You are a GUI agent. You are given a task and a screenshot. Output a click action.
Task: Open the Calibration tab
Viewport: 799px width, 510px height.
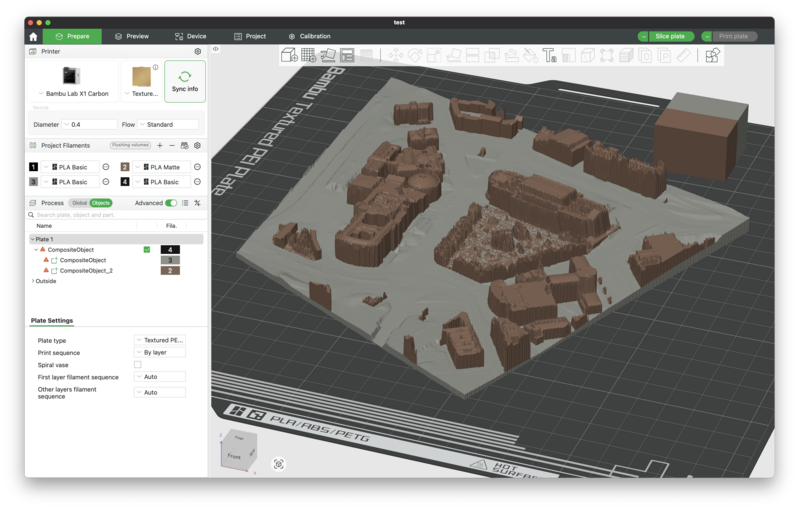309,36
